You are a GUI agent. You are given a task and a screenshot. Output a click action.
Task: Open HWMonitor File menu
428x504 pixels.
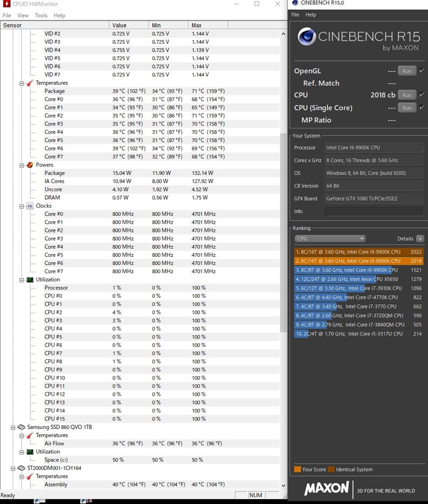click(7, 15)
